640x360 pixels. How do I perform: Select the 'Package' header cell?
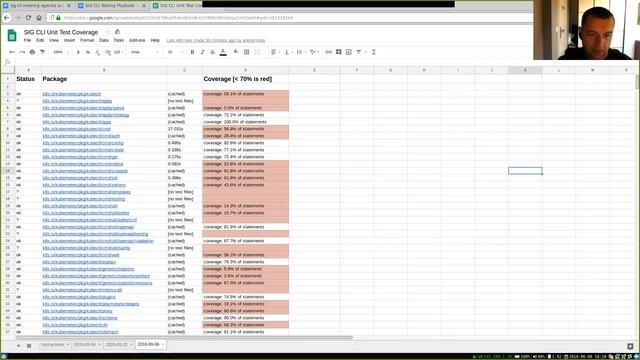[x=104, y=79]
